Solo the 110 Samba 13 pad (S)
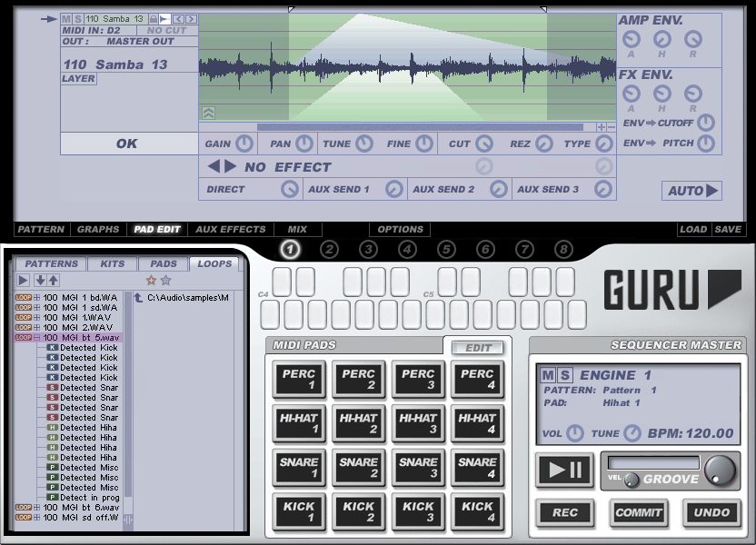The image size is (756, 545). point(78,19)
